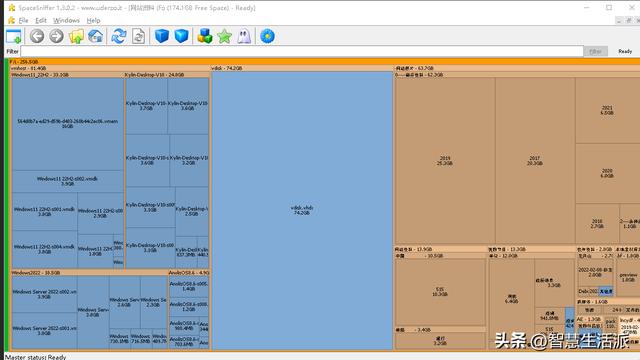Toggle free space display with green star
The width and height of the screenshot is (640, 360).
224,36
